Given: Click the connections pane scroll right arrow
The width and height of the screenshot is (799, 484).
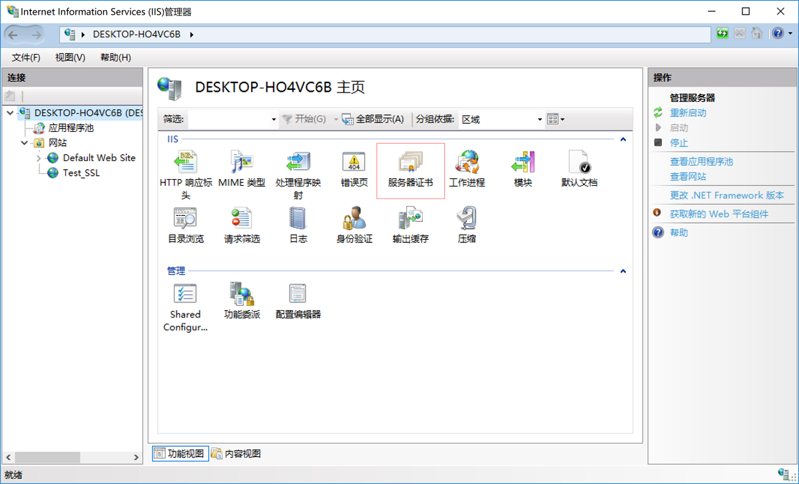Looking at the screenshot, I should point(136,457).
